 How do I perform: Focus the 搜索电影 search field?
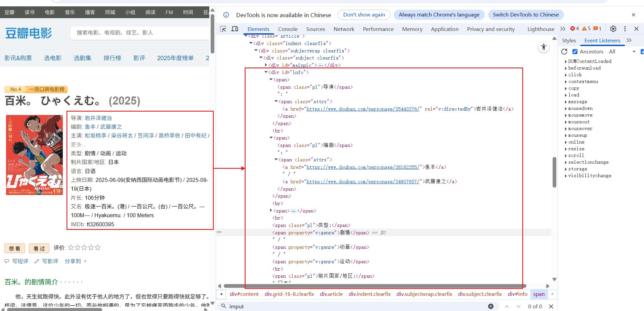[139, 33]
